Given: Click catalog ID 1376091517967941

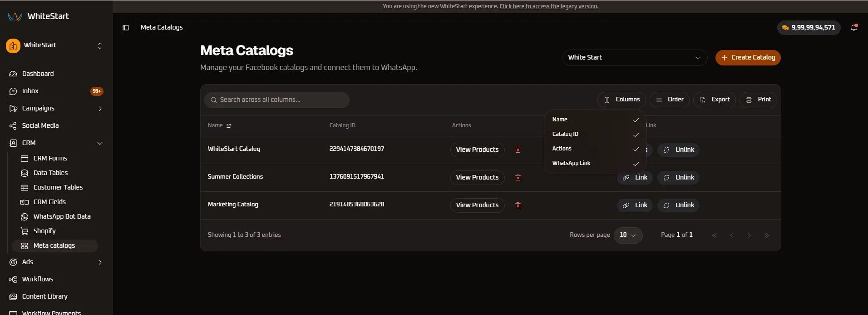Looking at the screenshot, I should [x=357, y=177].
